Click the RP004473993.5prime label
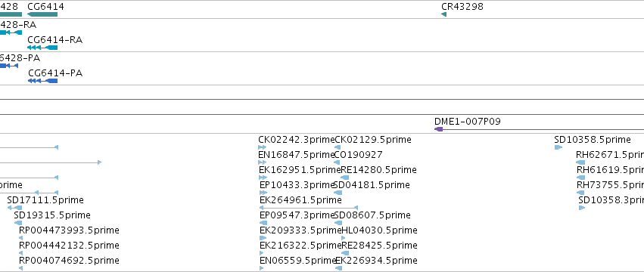Image resolution: width=644 pixels, height=272 pixels. (x=69, y=230)
